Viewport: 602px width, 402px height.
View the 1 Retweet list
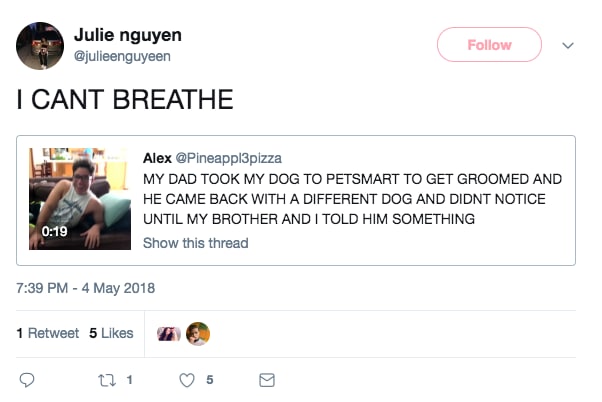click(x=48, y=333)
